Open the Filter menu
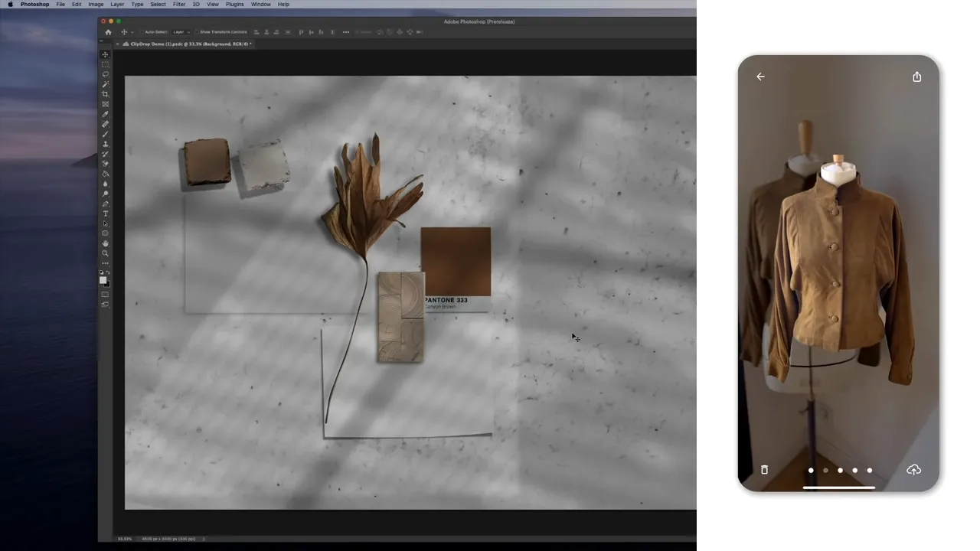Viewport: 980px width, 551px height. coord(179,5)
